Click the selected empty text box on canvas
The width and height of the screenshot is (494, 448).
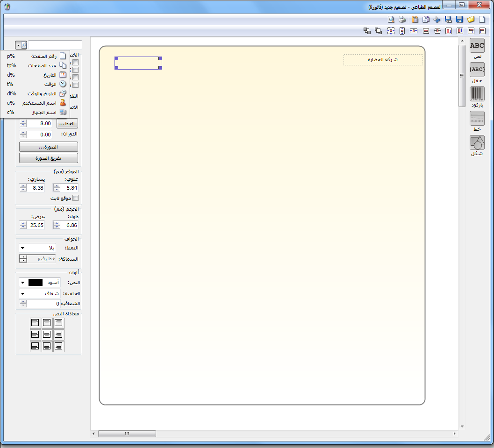(138, 63)
